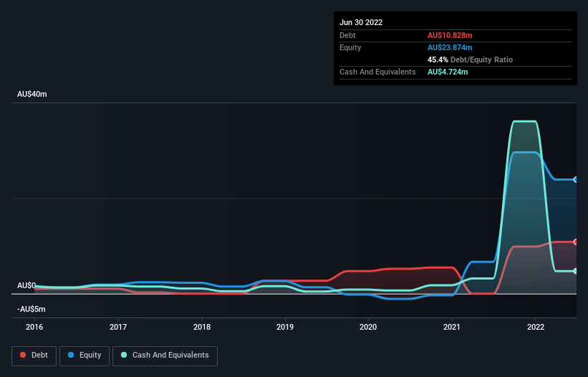Toggle the Debt series legend button
Screen dimensions: 588x377
point(34,355)
